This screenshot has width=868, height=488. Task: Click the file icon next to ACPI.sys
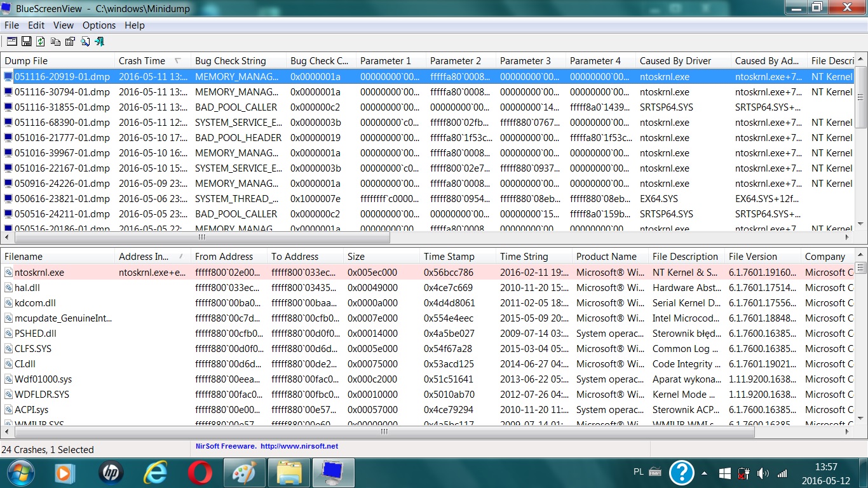(8, 410)
